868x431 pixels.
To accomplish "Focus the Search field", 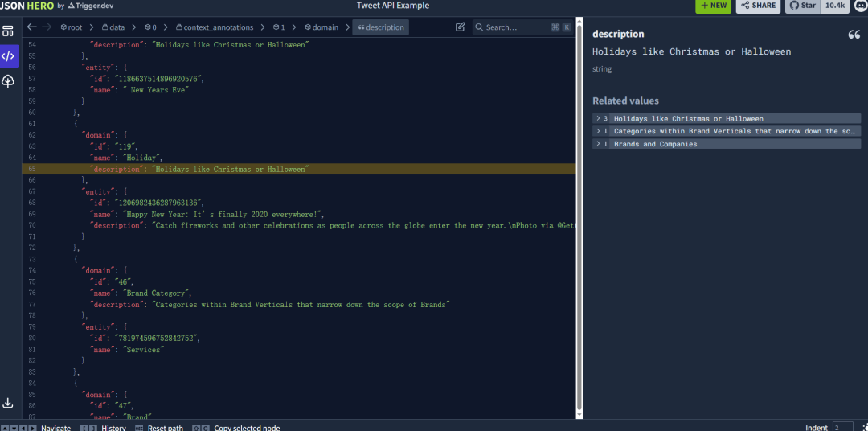I will tap(514, 27).
